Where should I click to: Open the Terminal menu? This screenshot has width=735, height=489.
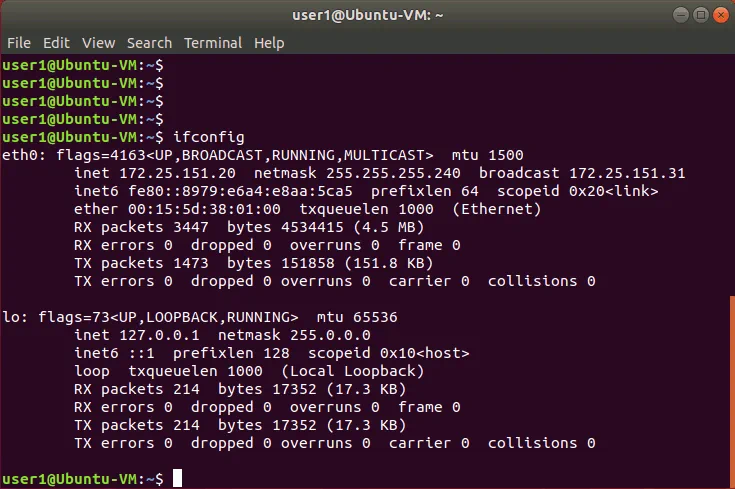tap(213, 43)
